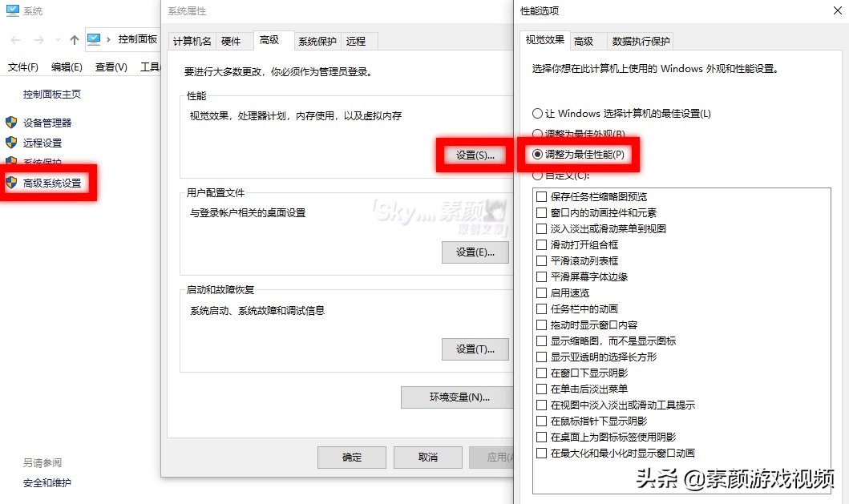Click the Control Panel icon in the address bar
849x504 pixels.
point(93,38)
